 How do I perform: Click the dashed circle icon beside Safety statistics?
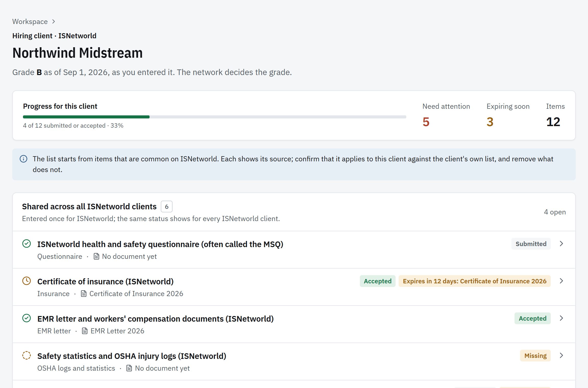pyautogui.click(x=27, y=355)
